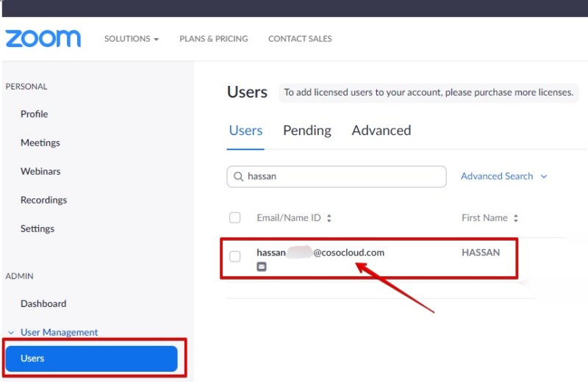This screenshot has width=588, height=382.
Task: Click the Zoom logo
Action: [x=43, y=39]
